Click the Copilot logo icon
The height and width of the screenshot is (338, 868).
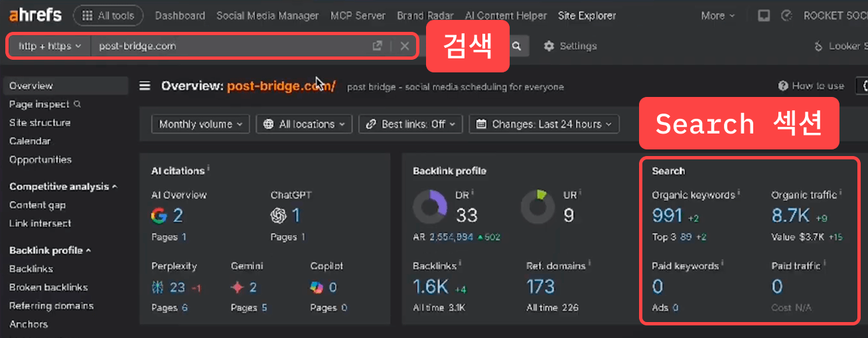pos(317,288)
